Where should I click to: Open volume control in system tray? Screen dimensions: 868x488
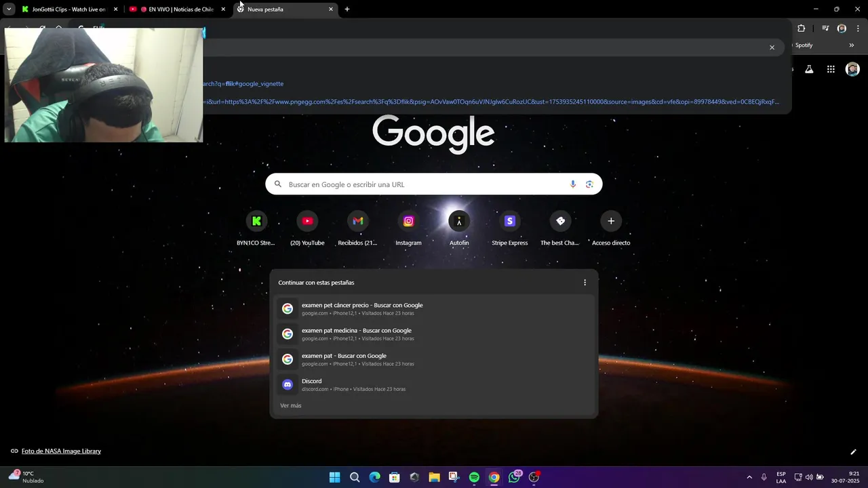click(809, 477)
